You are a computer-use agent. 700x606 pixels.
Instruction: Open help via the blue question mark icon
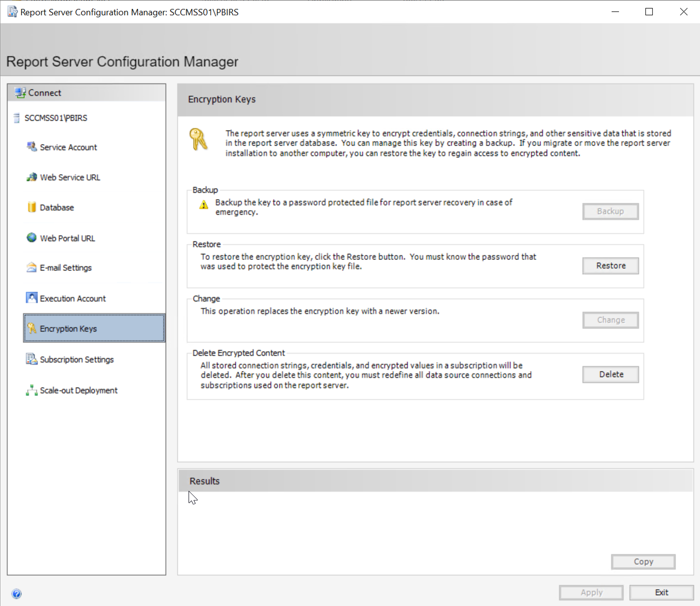[17, 594]
